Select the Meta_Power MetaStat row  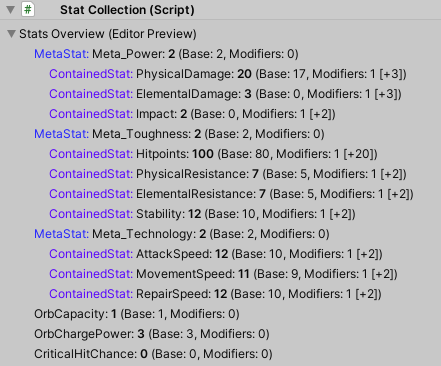[166, 54]
